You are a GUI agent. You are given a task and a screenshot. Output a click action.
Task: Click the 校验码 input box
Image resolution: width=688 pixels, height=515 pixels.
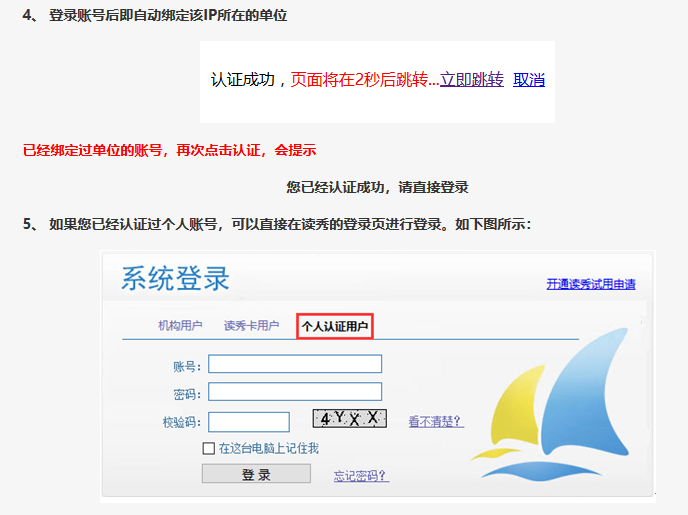[x=249, y=422]
